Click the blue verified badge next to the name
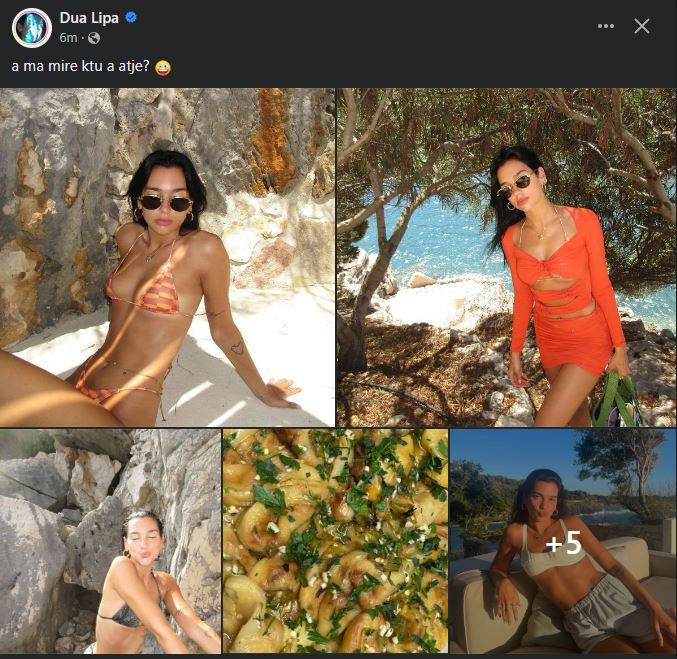The width and height of the screenshot is (677, 659). 131,17
